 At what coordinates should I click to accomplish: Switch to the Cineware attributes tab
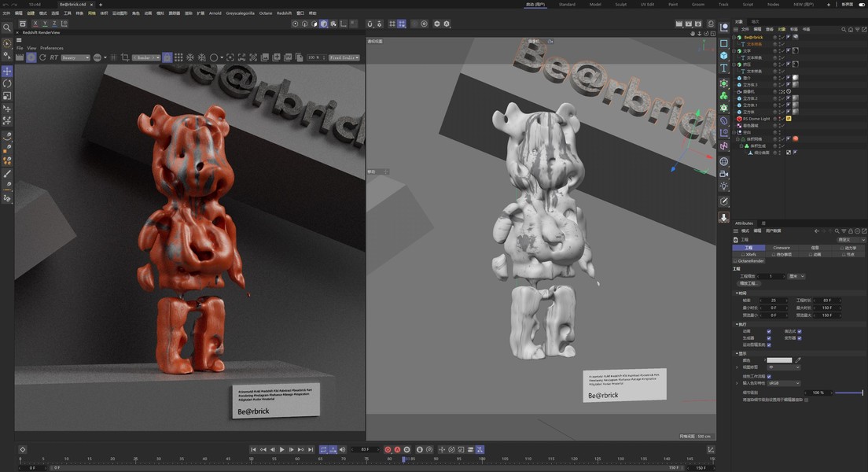coord(781,248)
